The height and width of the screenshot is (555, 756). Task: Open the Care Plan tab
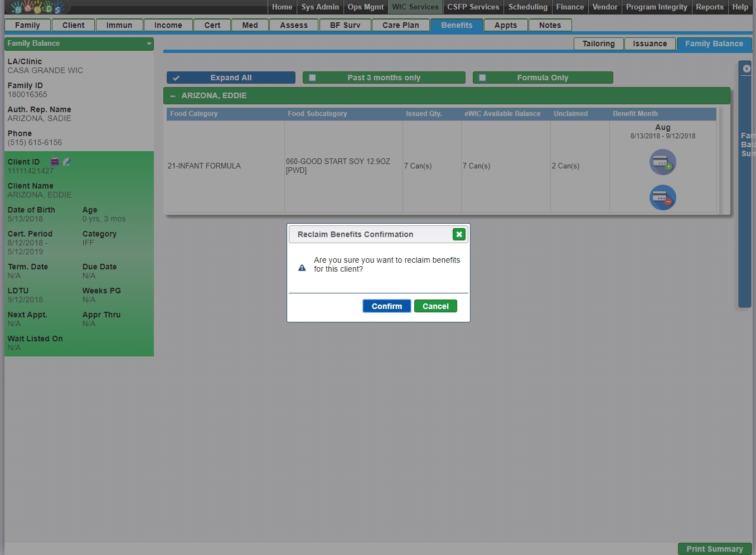tap(400, 25)
